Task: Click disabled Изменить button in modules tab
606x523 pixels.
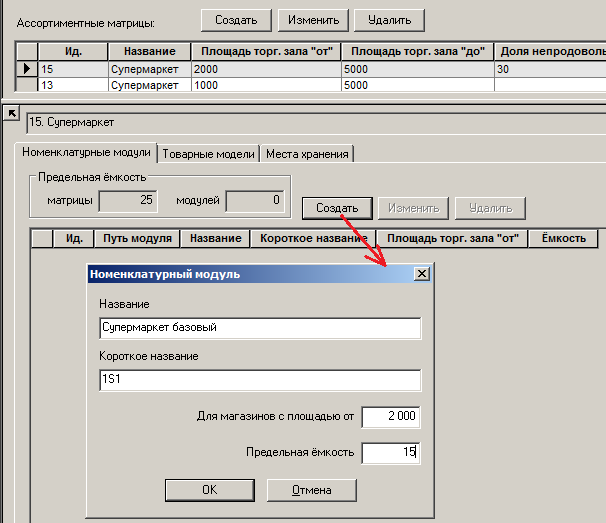Action: (x=414, y=208)
